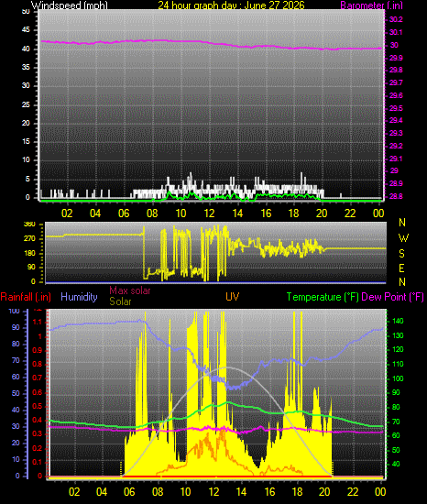Click the 30.2 barometer scale value
Screen dimensions: 427x504
(396, 19)
